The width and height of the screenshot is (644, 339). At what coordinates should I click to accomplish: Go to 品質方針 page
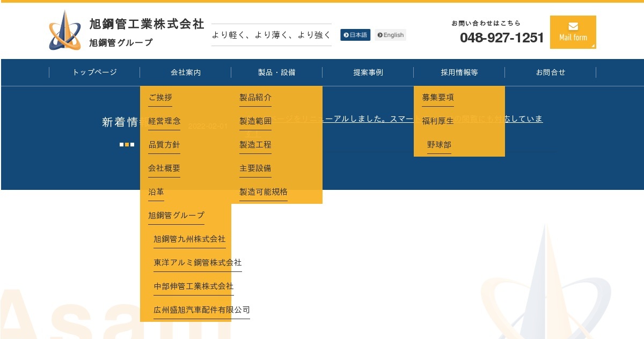164,145
